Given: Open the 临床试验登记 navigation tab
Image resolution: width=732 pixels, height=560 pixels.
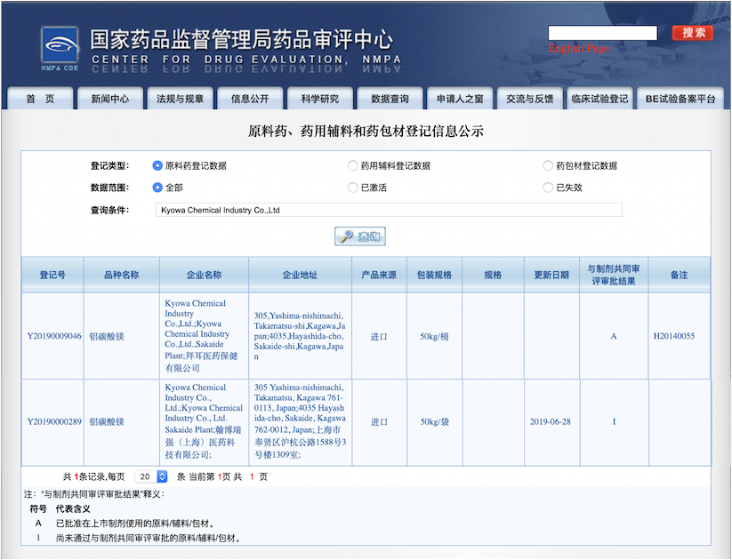Looking at the screenshot, I should [599, 99].
